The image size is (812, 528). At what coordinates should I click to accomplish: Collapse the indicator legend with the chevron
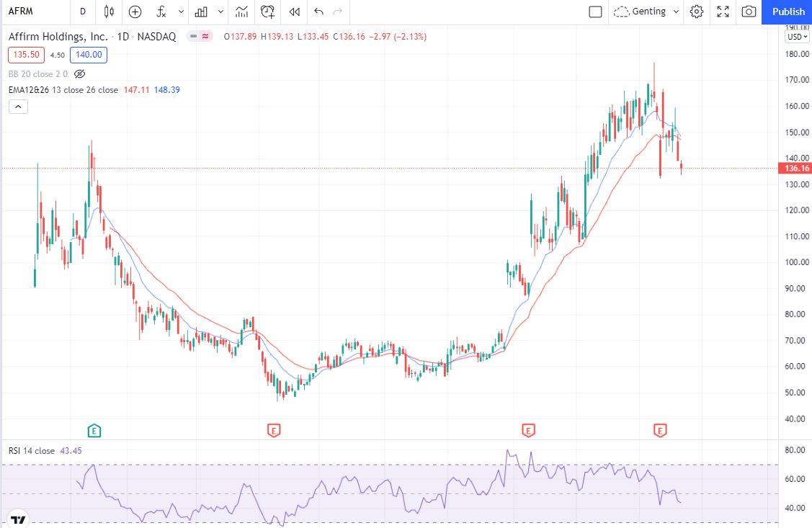[18, 107]
